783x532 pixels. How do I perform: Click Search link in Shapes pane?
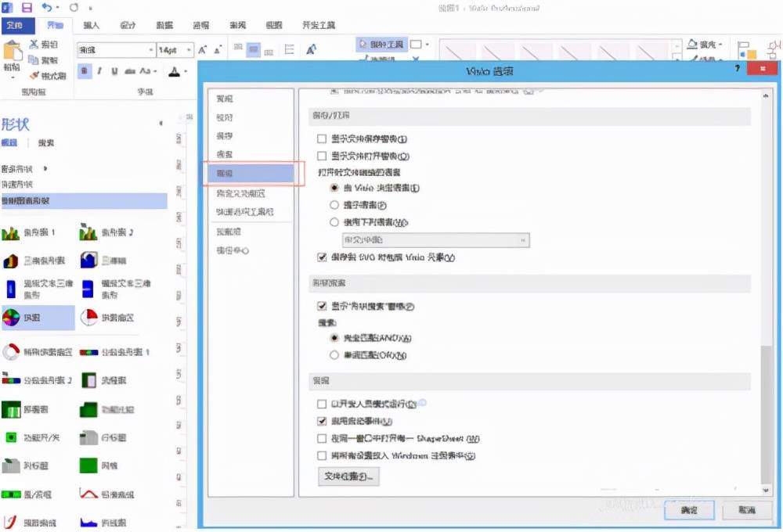46,142
